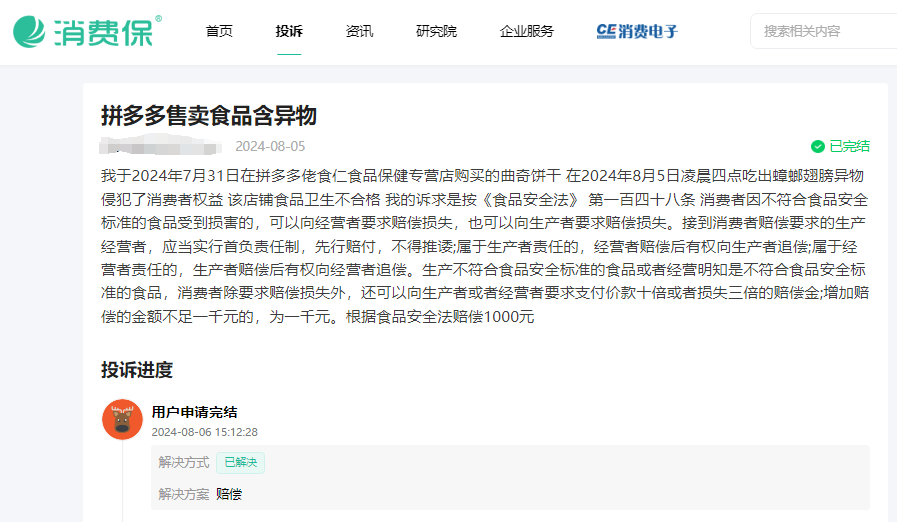897x522 pixels.
Task: Click the 解决方式 label
Action: (x=184, y=462)
